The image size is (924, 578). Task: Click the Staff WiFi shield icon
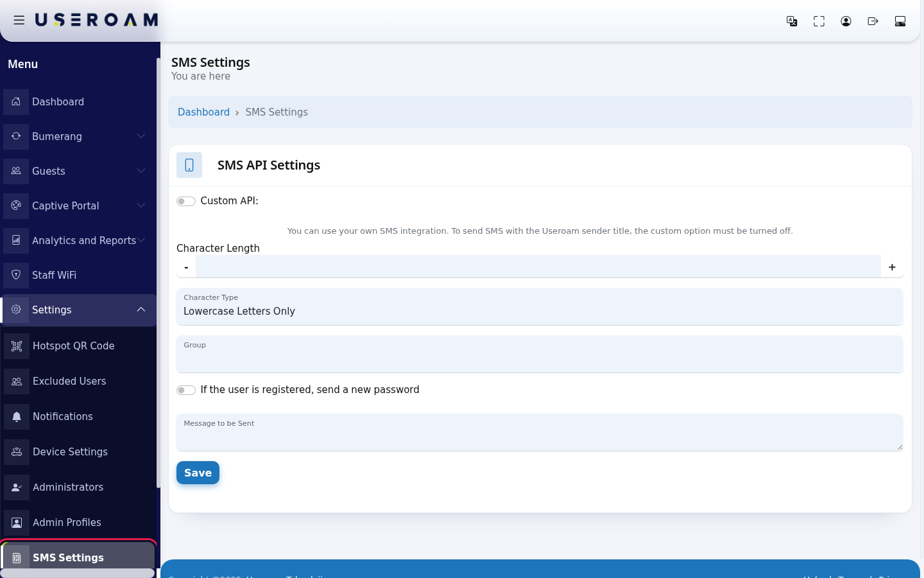click(16, 275)
